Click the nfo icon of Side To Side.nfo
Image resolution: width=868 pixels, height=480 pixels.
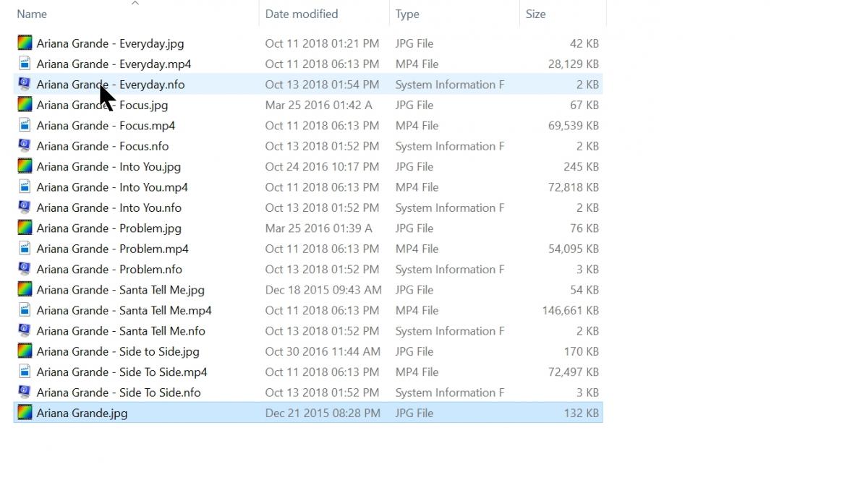tap(25, 393)
